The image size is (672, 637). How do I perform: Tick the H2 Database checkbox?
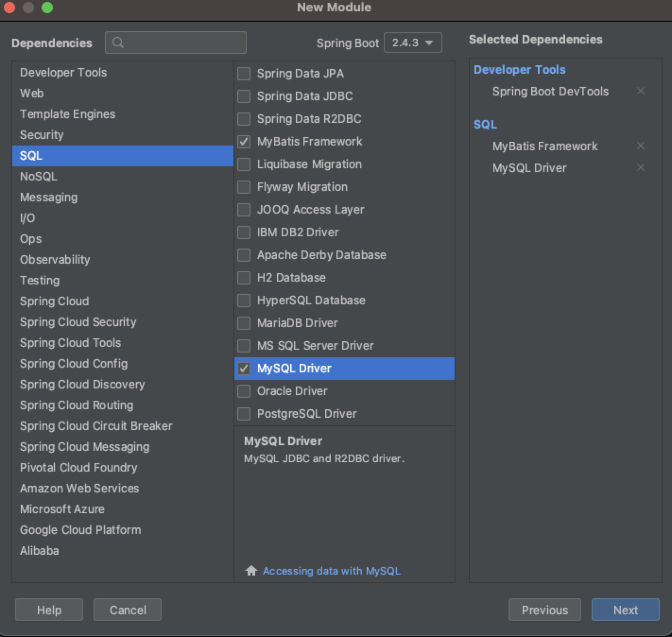point(244,277)
